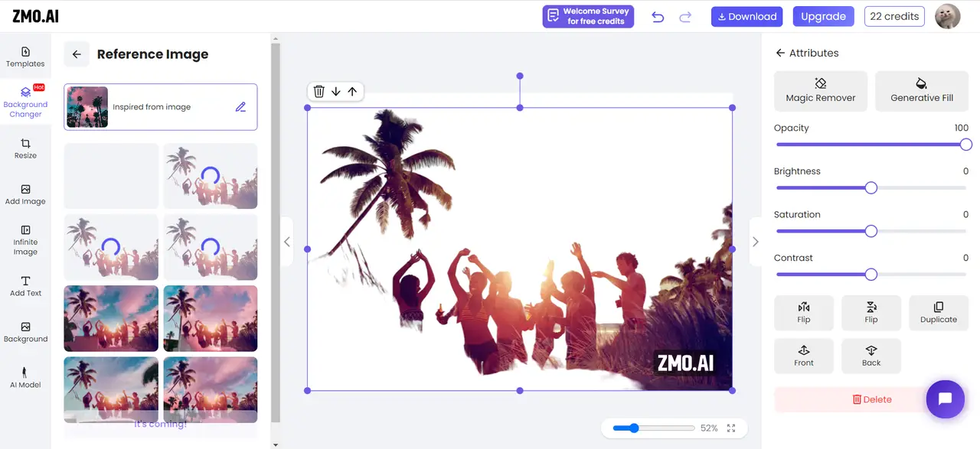
Task: Collapse the right Attributes panel chevron
Action: tap(756, 242)
